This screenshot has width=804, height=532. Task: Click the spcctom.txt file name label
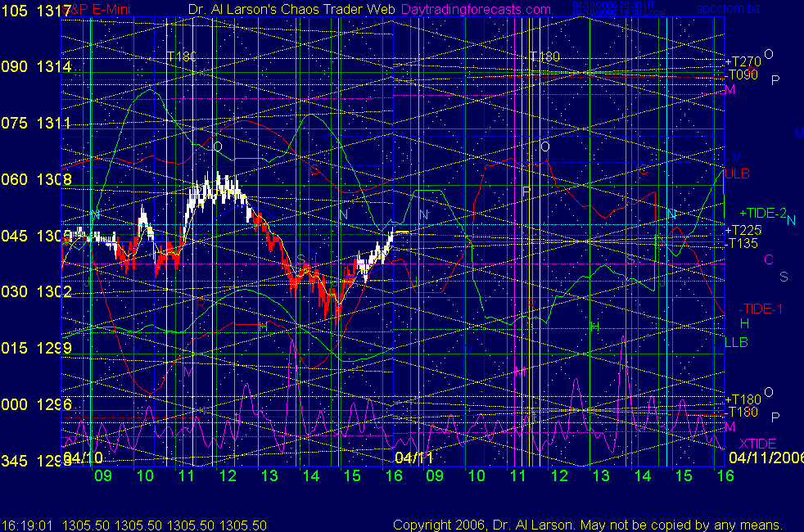pos(728,9)
